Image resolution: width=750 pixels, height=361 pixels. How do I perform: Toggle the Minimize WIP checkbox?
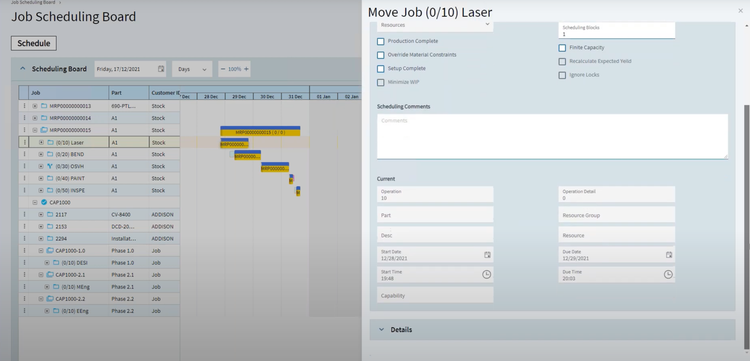[381, 82]
